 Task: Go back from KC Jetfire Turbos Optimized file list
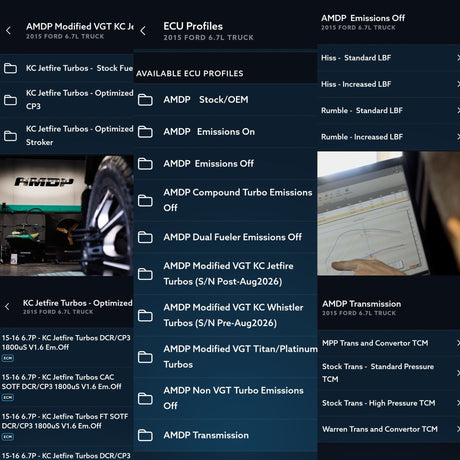[7, 307]
